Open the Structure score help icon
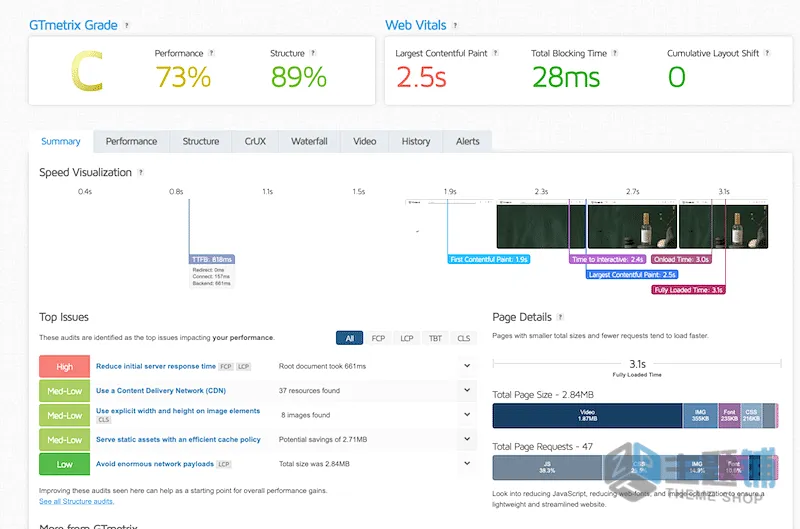Screen dimensions: 800x529 point(313,53)
